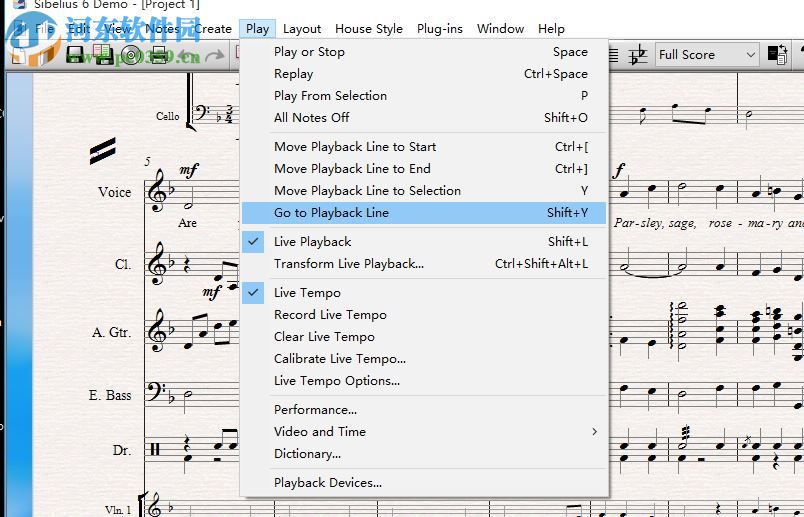Choose Move Playback Line to Selection
The image size is (804, 517).
coord(424,191)
